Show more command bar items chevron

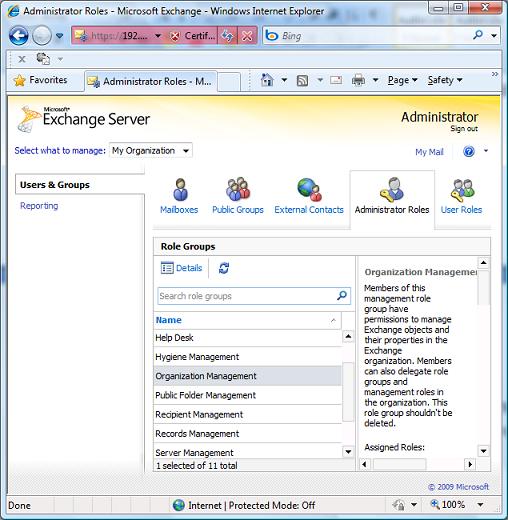tap(495, 74)
